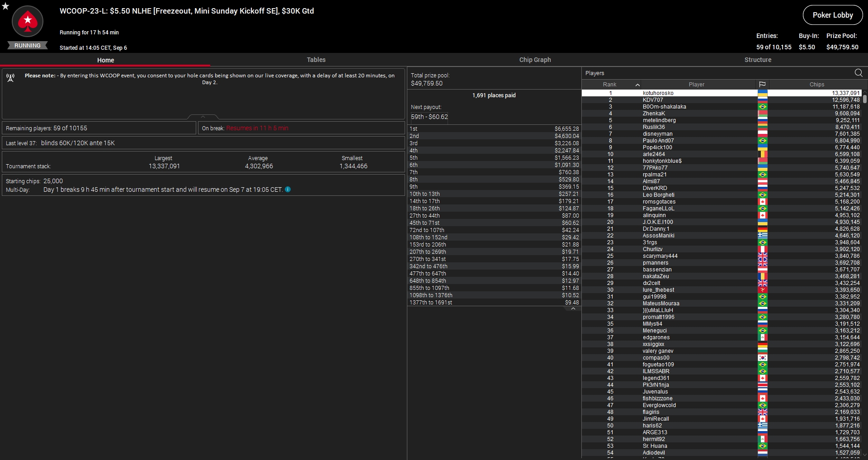Click the flag beside xxsiggixx

click(x=763, y=344)
